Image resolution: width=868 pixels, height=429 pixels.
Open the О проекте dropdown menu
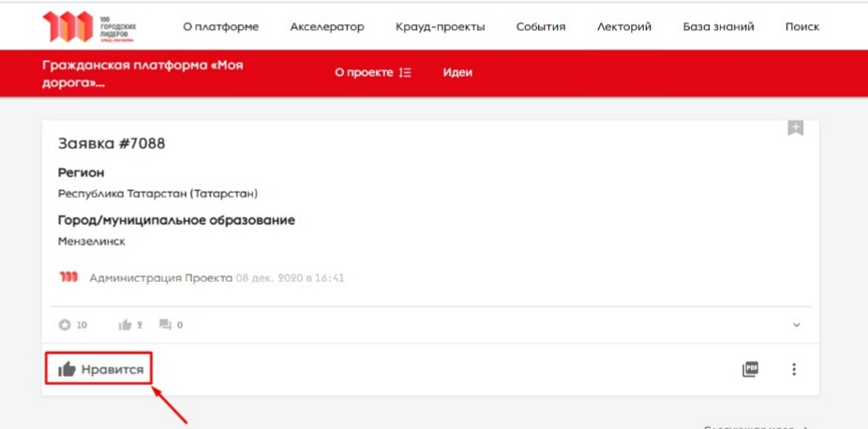[372, 73]
